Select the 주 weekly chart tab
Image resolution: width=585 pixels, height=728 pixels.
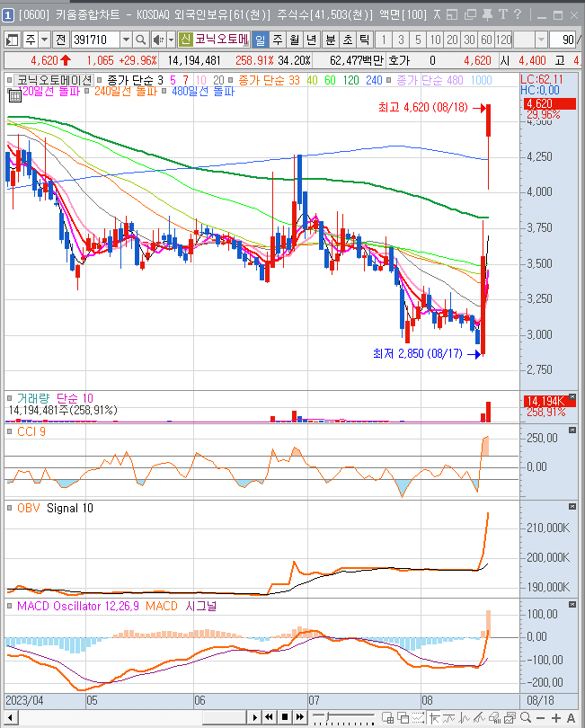coord(278,40)
